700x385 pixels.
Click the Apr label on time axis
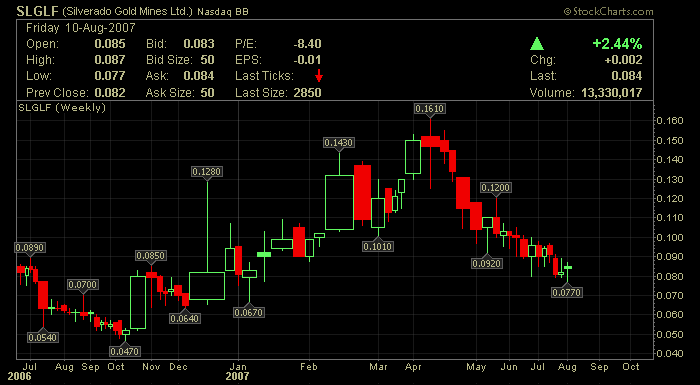(x=413, y=367)
